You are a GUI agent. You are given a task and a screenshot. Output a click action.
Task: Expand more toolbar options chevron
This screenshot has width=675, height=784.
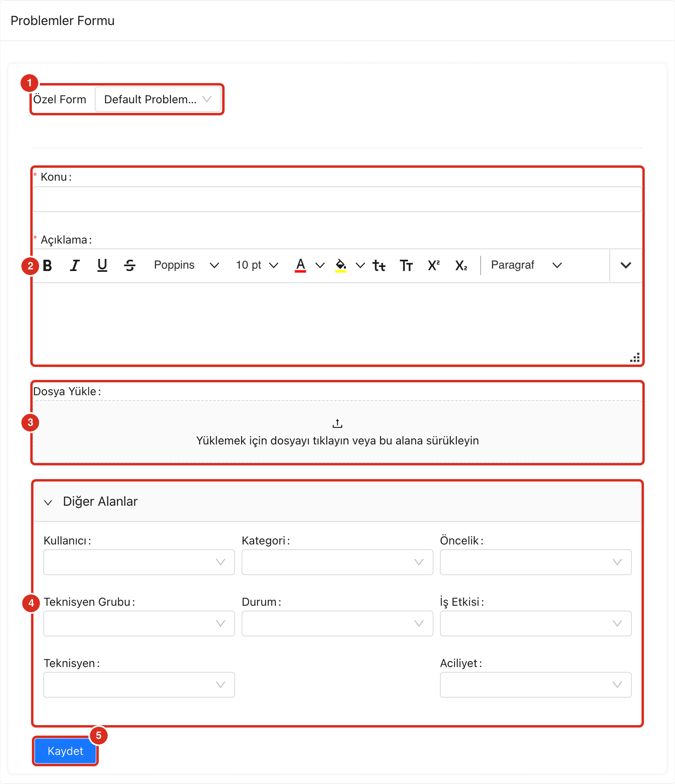tap(626, 265)
